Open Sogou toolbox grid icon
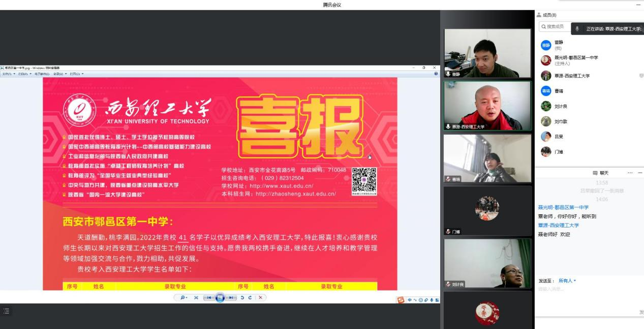Screen dimensions: 644x329 [x=437, y=300]
